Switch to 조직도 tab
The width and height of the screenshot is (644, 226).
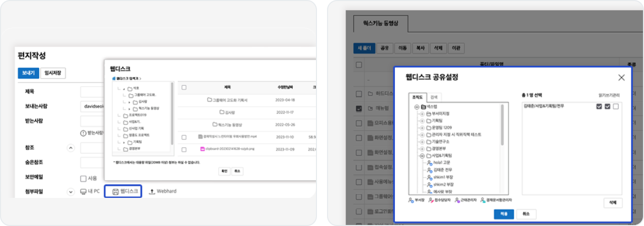418,96
